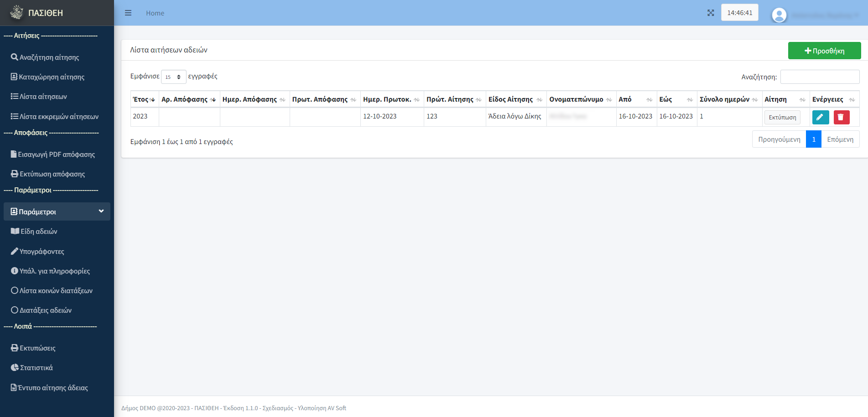This screenshot has width=868, height=417.
Task: Sort table by Ημερ. Πρωτοκ. column
Action: point(392,99)
